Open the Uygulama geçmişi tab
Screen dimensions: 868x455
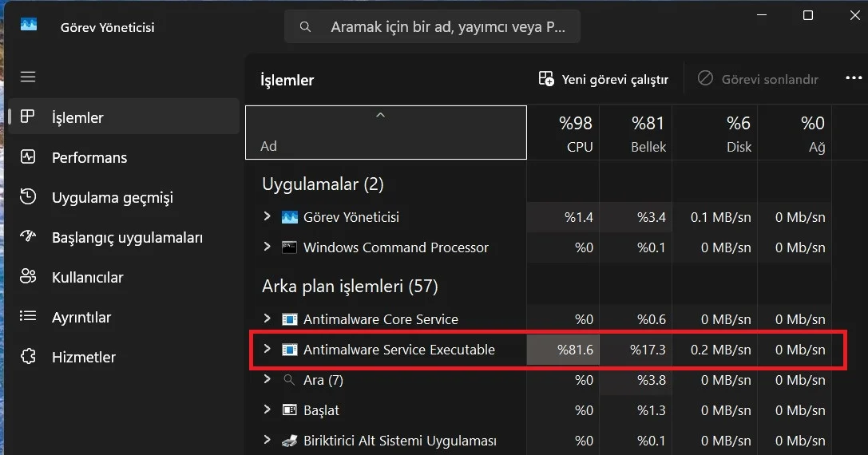click(125, 197)
